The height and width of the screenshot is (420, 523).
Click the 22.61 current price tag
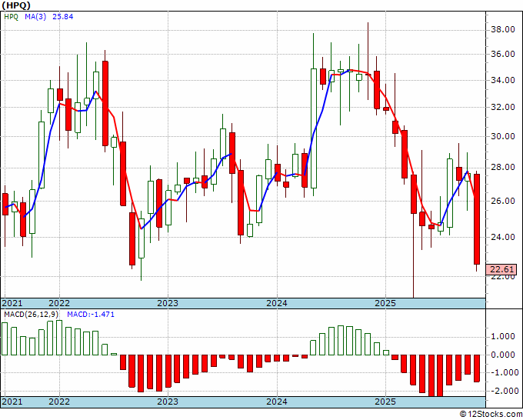coord(501,269)
